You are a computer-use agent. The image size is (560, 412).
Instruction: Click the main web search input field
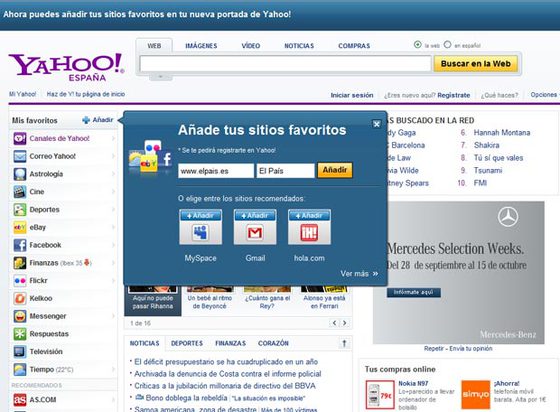coord(285,64)
